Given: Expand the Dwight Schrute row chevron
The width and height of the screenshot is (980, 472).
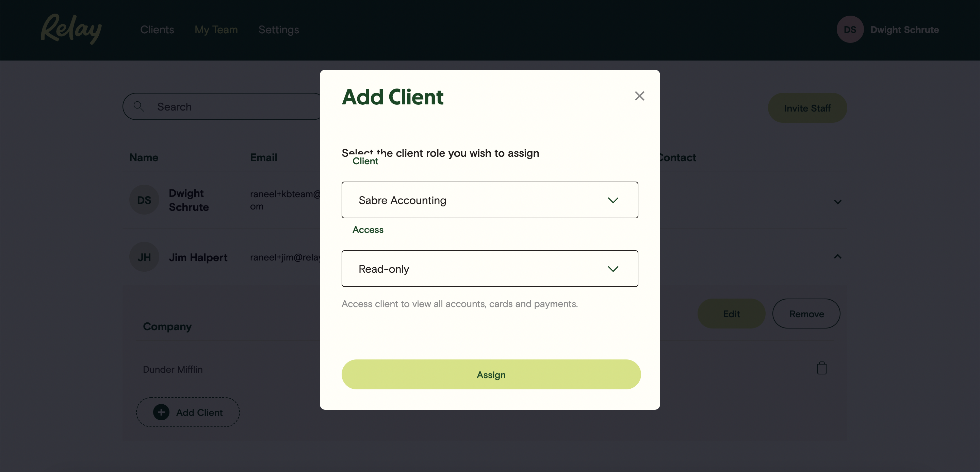Looking at the screenshot, I should click(837, 202).
